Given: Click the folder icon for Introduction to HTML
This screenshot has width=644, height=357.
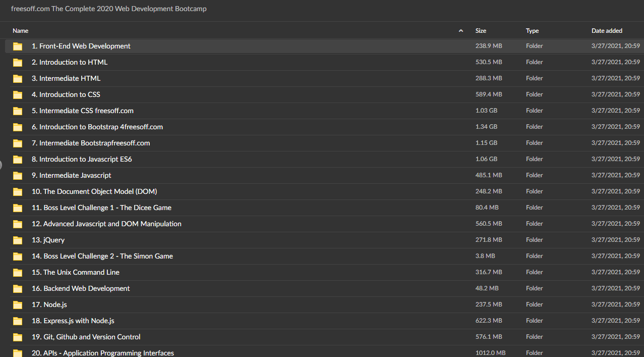Looking at the screenshot, I should 18,63.
